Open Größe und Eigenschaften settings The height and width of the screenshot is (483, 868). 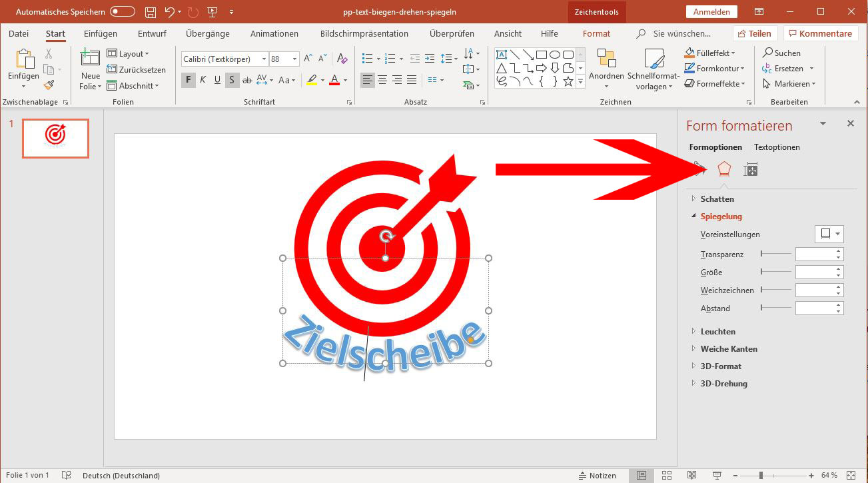pyautogui.click(x=750, y=169)
